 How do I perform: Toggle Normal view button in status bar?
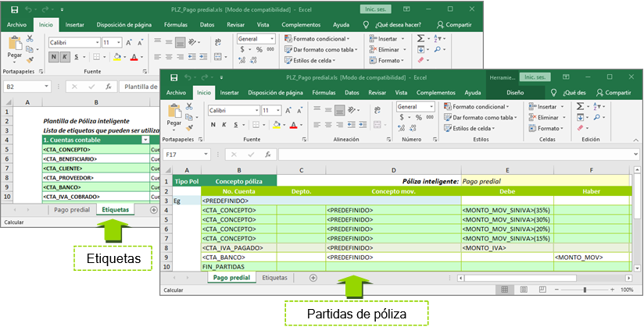click(506, 290)
